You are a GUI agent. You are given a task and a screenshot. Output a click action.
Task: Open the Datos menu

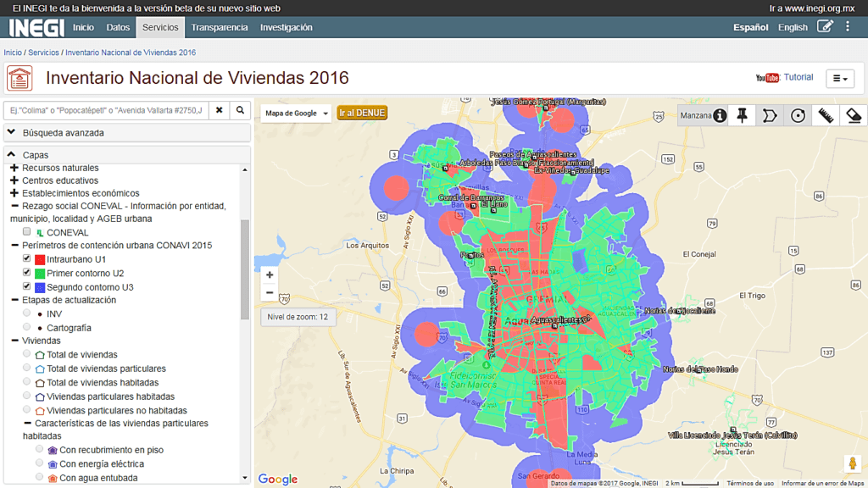coord(118,27)
